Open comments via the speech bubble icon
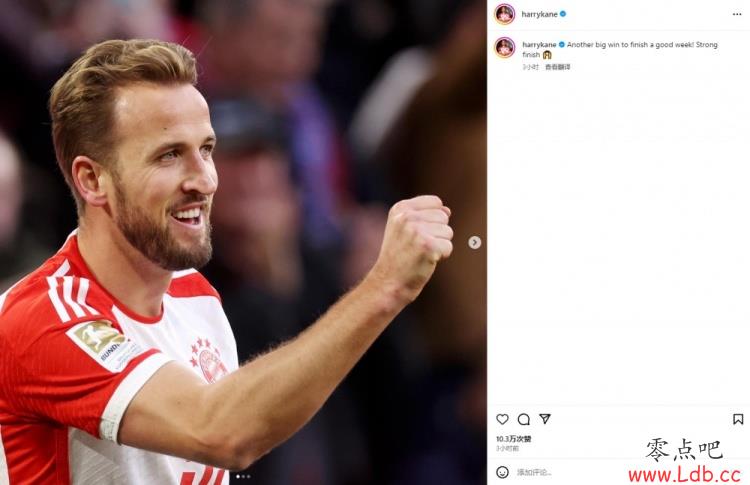The height and width of the screenshot is (485, 750). [x=524, y=419]
